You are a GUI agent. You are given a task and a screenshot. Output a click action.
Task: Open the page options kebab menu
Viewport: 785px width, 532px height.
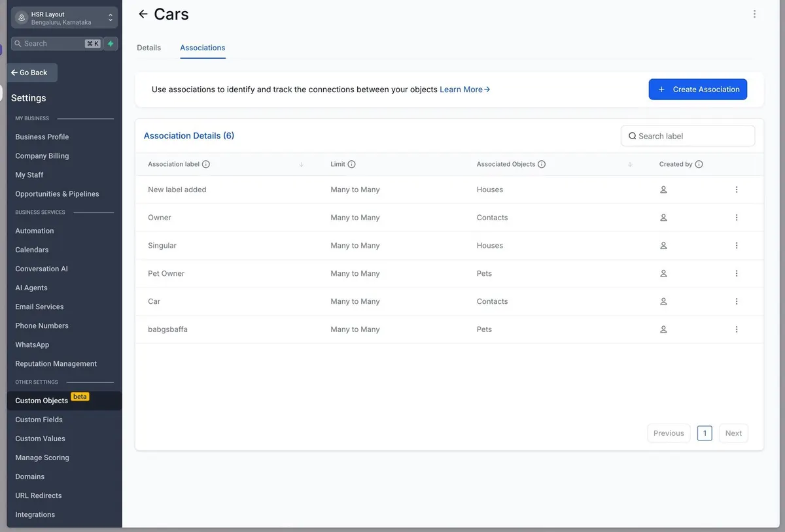[x=754, y=14]
